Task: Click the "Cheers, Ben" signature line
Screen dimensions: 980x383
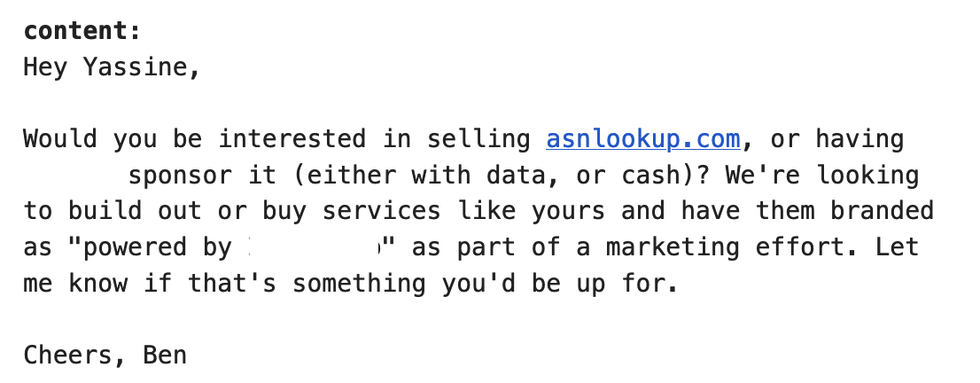Action: (105, 356)
